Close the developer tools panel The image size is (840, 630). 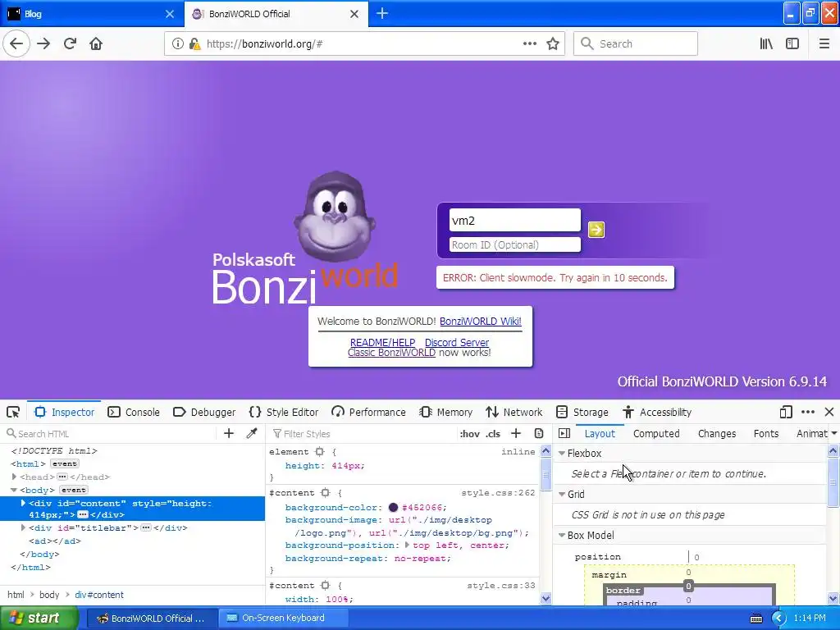[829, 412]
